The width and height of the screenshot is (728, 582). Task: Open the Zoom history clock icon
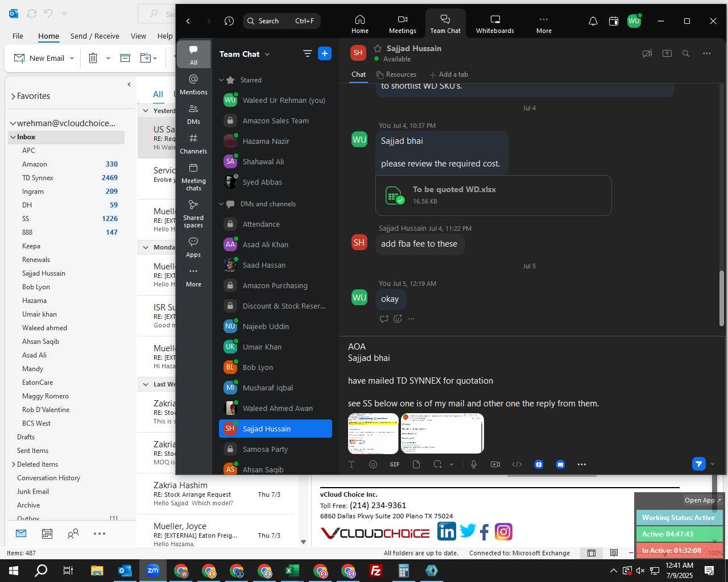click(229, 21)
